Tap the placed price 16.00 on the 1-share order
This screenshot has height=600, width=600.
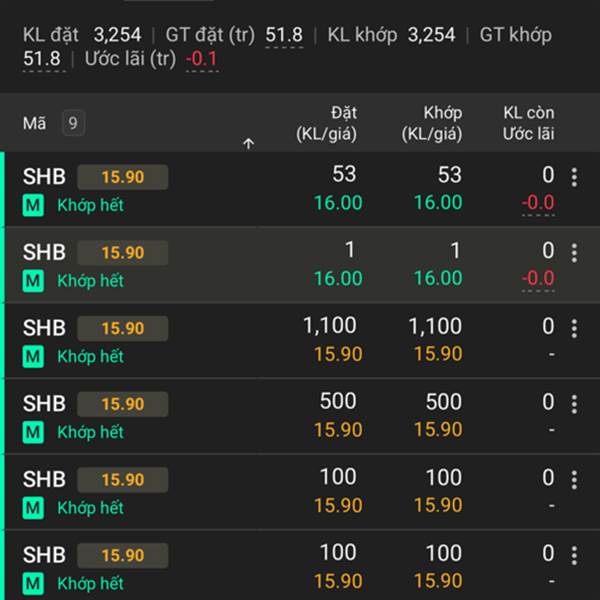(x=338, y=278)
